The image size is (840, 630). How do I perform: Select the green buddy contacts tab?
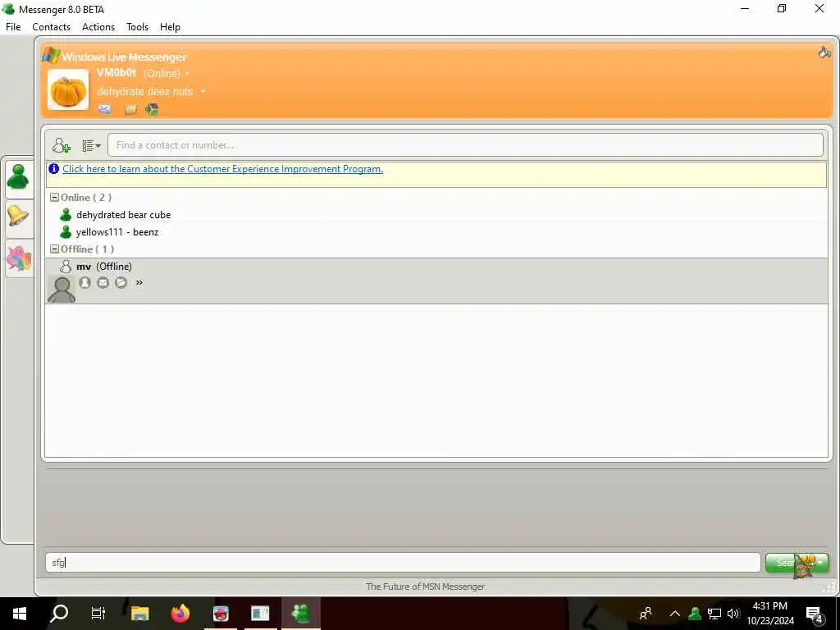pos(18,177)
